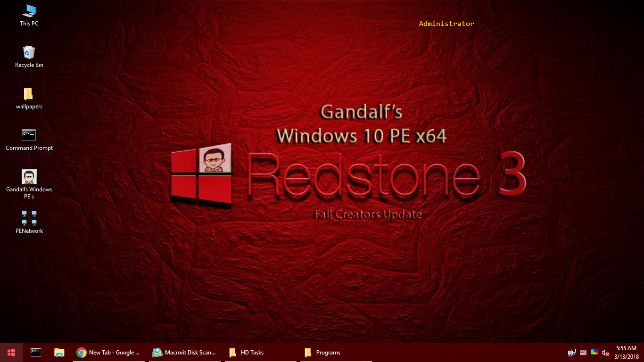This screenshot has height=362, width=644.
Task: Select the This PC desktop icon
Action: tap(29, 15)
